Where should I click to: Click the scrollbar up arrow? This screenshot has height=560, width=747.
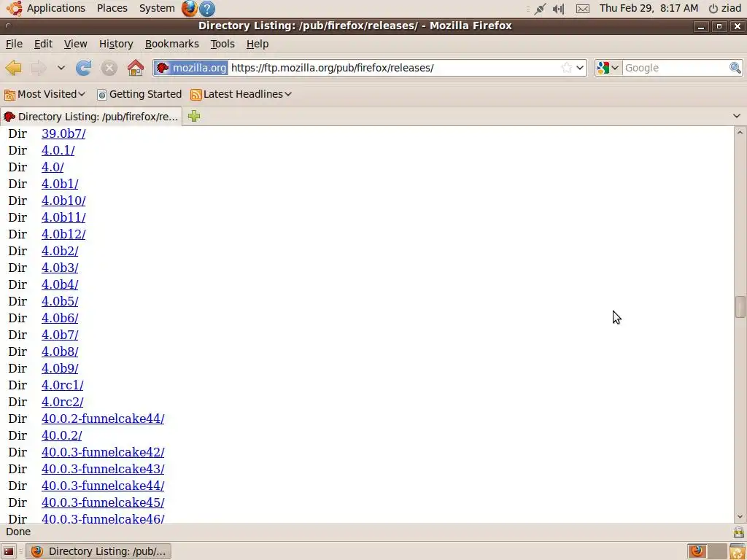click(x=740, y=132)
